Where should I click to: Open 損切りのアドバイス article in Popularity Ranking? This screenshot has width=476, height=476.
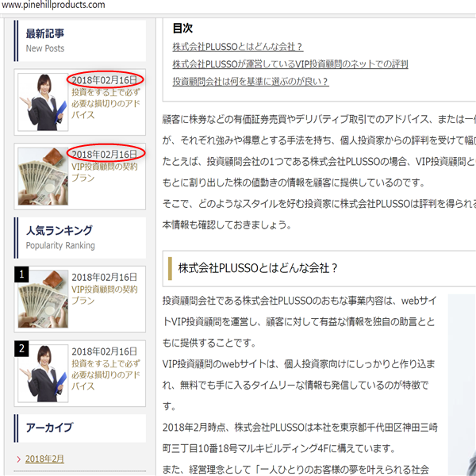point(106,369)
